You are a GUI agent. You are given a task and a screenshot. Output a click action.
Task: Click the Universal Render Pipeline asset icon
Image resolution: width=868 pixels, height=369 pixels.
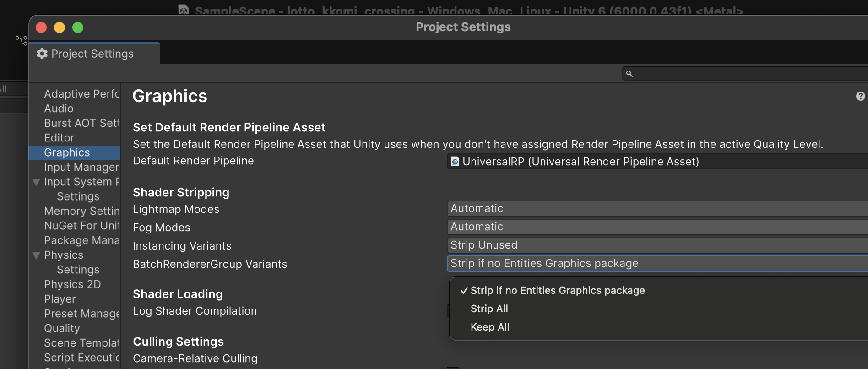(x=455, y=162)
